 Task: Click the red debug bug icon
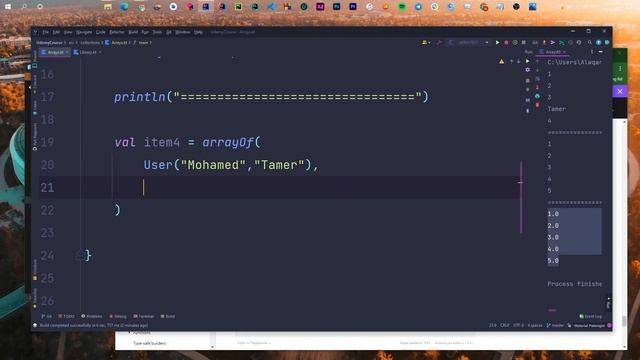click(x=506, y=42)
